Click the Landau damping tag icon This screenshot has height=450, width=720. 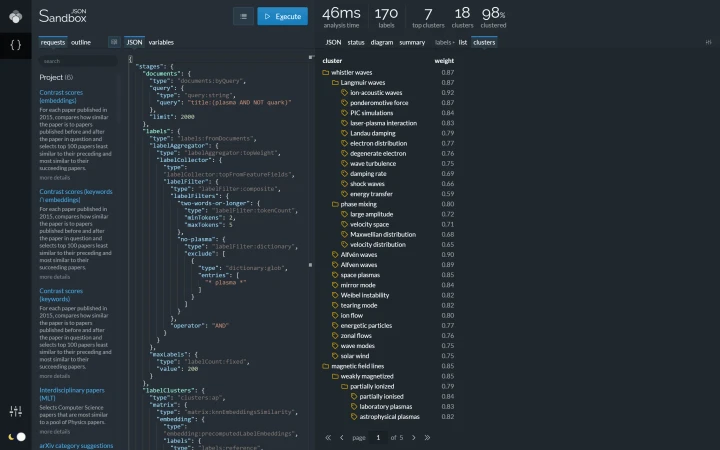point(344,133)
